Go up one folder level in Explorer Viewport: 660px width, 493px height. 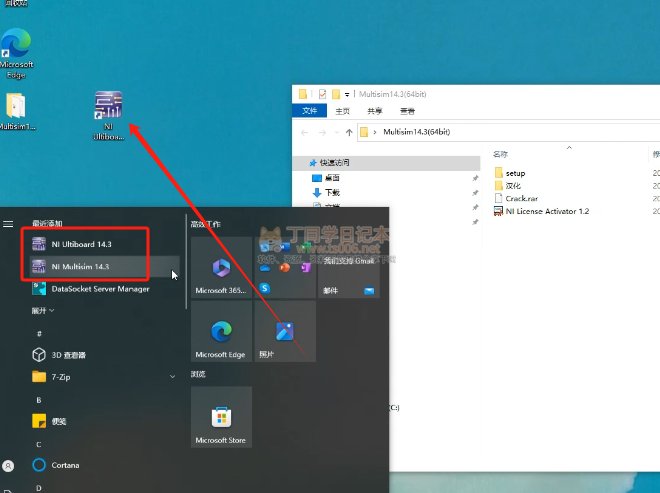349,133
